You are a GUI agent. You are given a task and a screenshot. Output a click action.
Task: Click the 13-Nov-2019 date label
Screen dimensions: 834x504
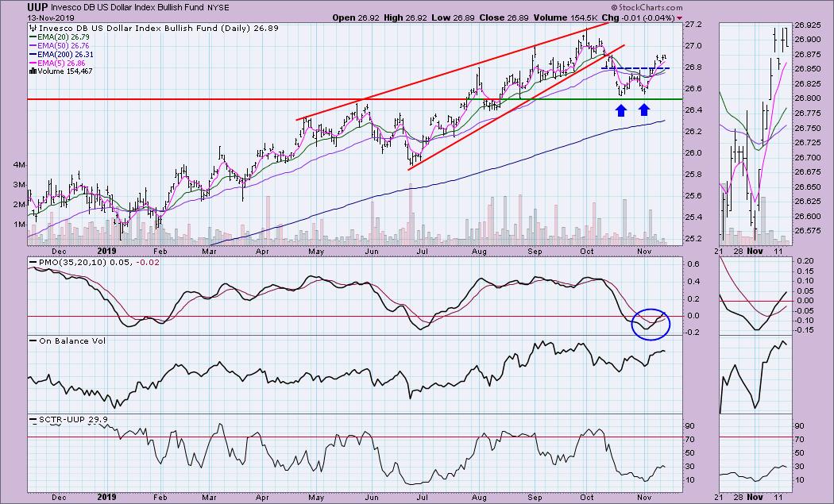(x=52, y=18)
